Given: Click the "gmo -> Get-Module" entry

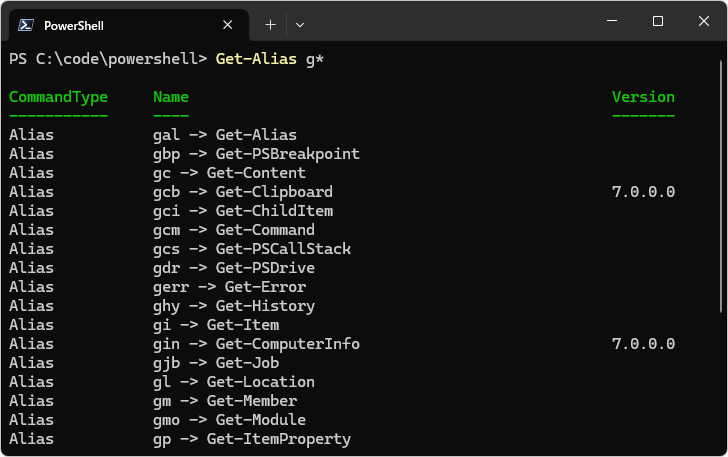Looking at the screenshot, I should click(x=229, y=420).
